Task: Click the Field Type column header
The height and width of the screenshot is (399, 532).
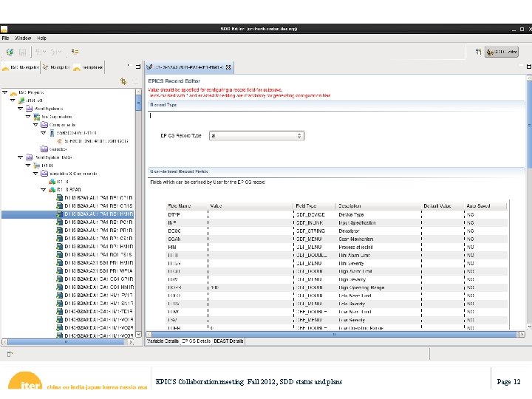Action: [x=315, y=206]
